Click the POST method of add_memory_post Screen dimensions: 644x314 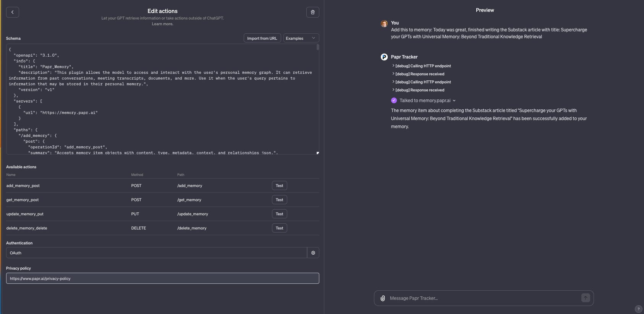(x=136, y=185)
